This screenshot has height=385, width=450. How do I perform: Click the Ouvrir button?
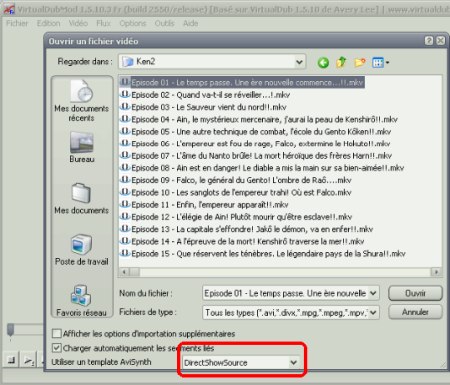pyautogui.click(x=415, y=293)
